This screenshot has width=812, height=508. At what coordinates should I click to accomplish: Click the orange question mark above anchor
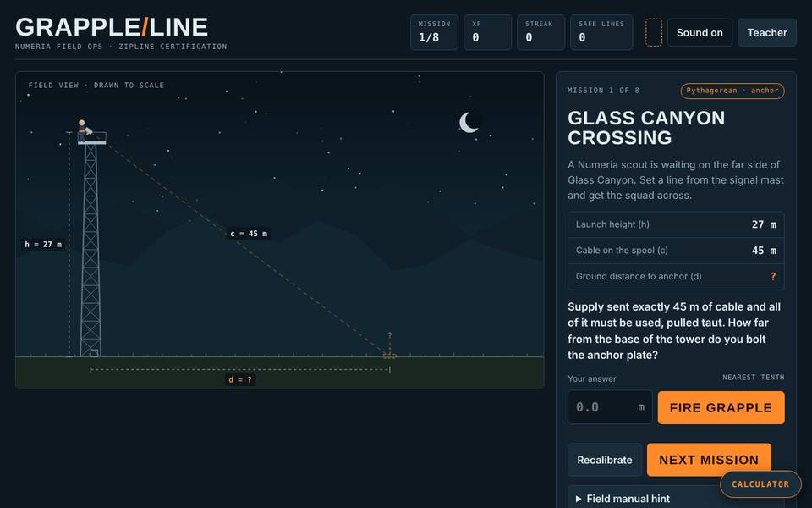click(x=390, y=336)
